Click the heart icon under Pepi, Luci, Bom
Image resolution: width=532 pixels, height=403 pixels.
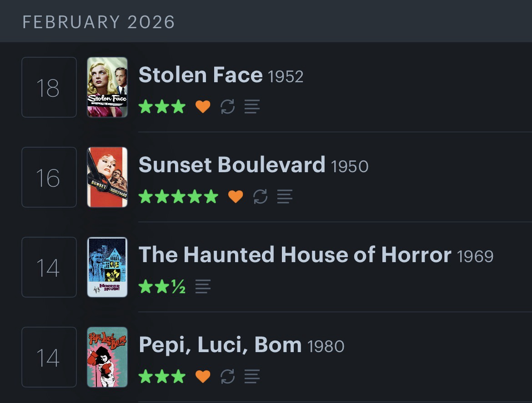click(203, 377)
